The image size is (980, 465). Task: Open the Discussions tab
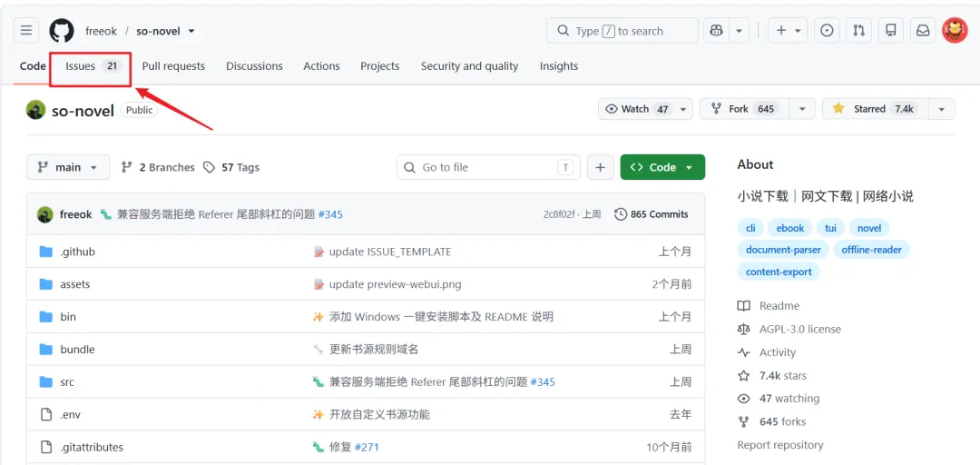tap(254, 65)
